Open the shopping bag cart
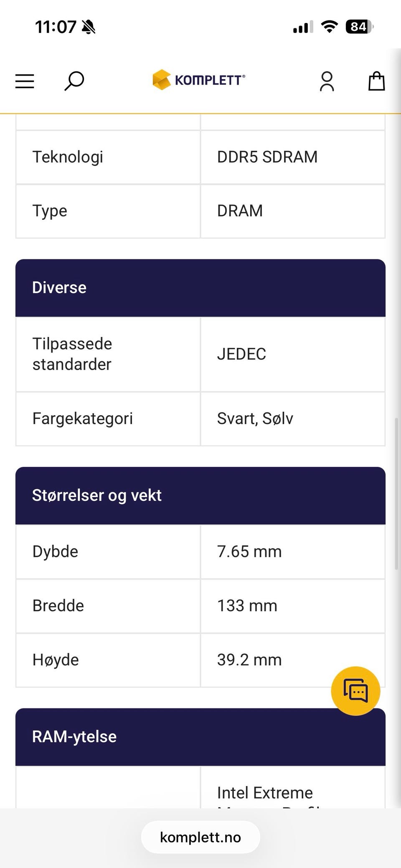 pos(376,81)
